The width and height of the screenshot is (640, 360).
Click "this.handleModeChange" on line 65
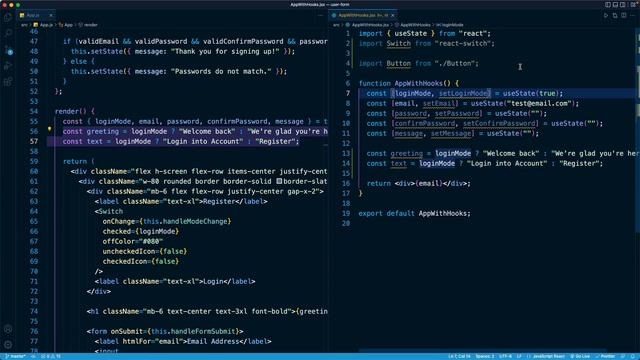click(185, 221)
